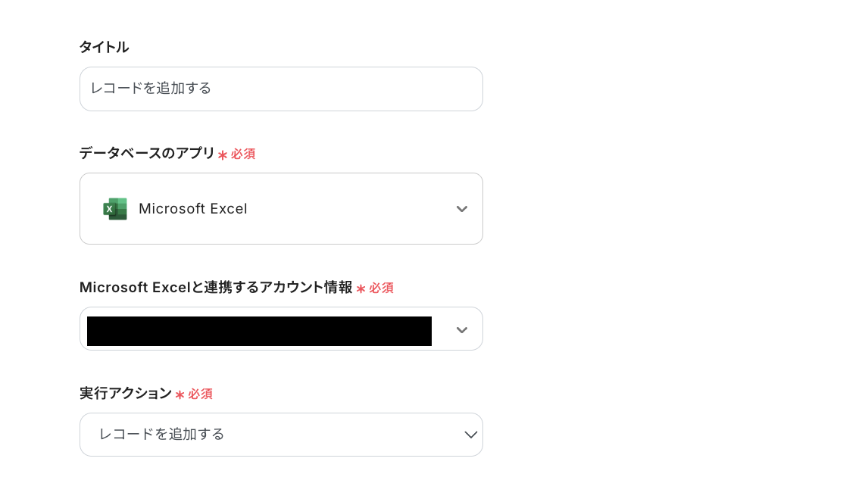
Task: Select the Microsoft Excel database app field
Action: pyautogui.click(x=281, y=209)
